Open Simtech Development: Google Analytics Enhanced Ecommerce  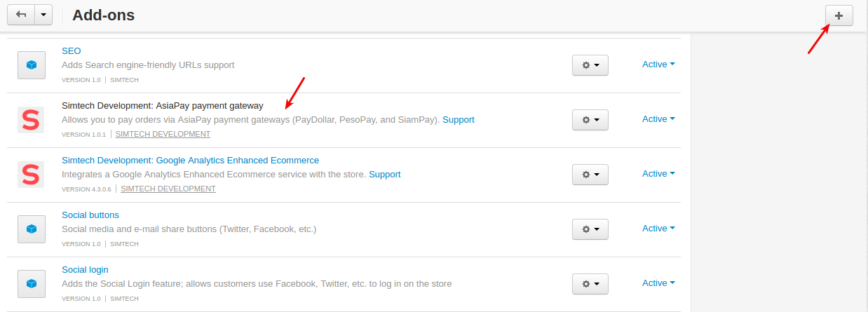click(190, 160)
